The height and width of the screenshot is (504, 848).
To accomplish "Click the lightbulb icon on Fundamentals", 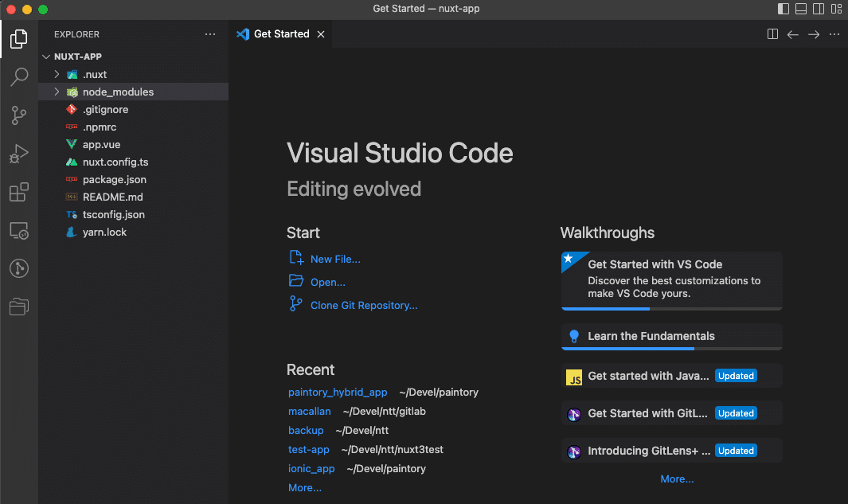I will pyautogui.click(x=574, y=336).
